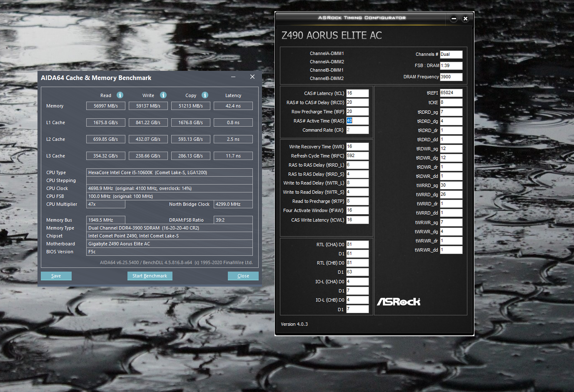
Task: Click the Read to Precharge (tRTP) field
Action: coord(357,201)
